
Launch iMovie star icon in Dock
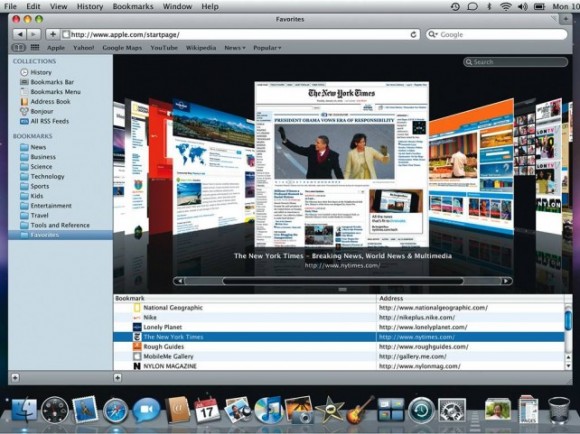329,410
